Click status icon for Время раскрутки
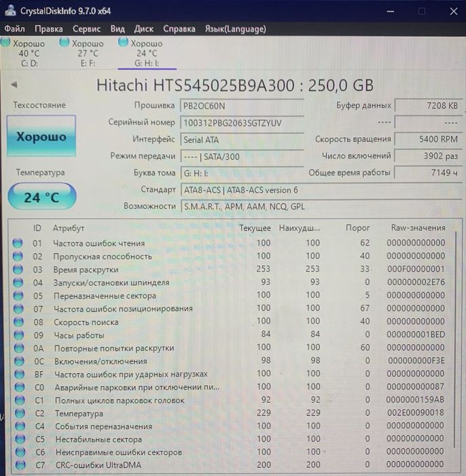Image resolution: width=466 pixels, height=476 pixels. [x=18, y=269]
